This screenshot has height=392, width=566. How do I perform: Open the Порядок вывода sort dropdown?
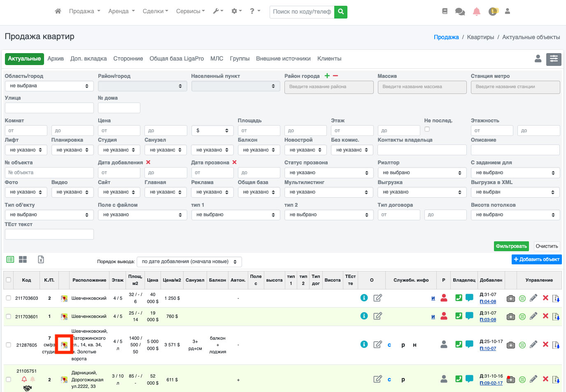point(189,262)
